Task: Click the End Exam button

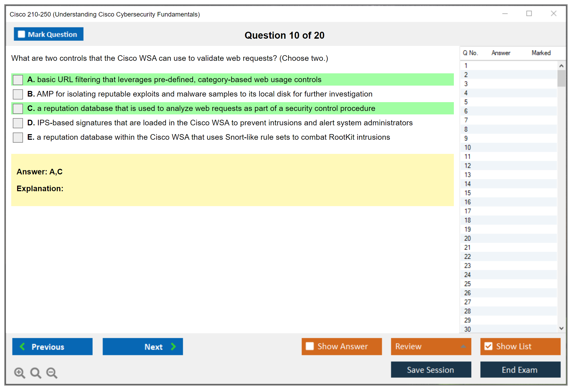Action: click(520, 370)
